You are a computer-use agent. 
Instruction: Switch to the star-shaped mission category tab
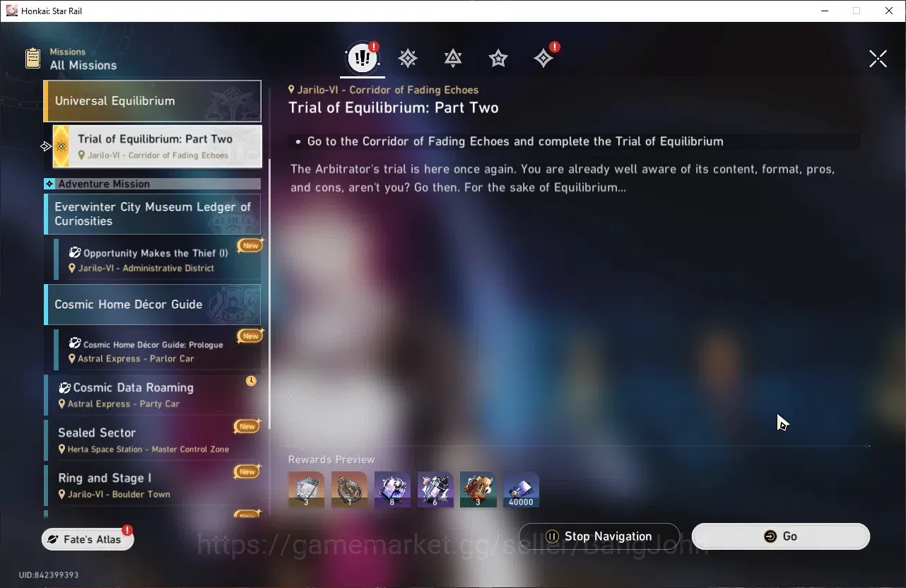pyautogui.click(x=498, y=59)
